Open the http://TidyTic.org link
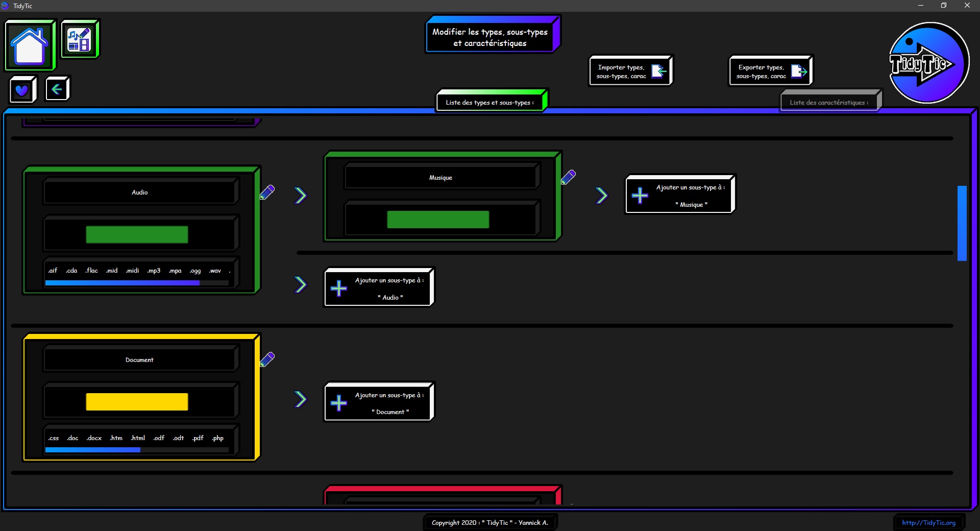Viewport: 980px width, 531px height. point(928,523)
